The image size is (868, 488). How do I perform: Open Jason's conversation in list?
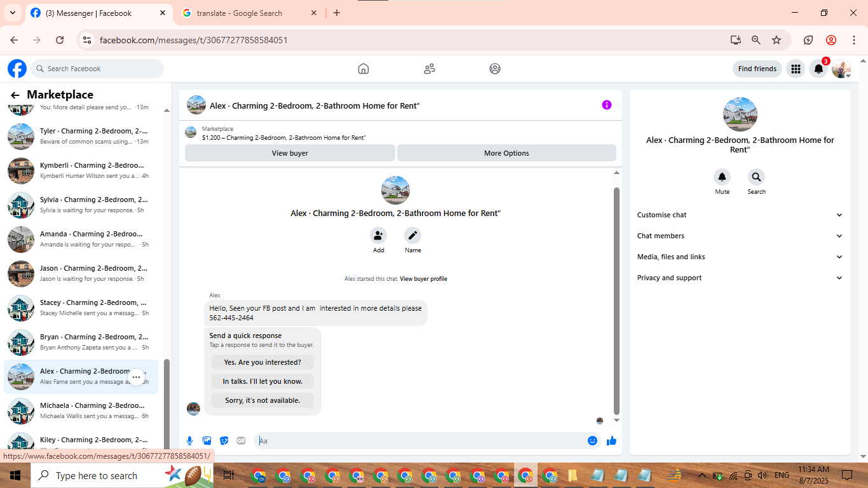81,273
